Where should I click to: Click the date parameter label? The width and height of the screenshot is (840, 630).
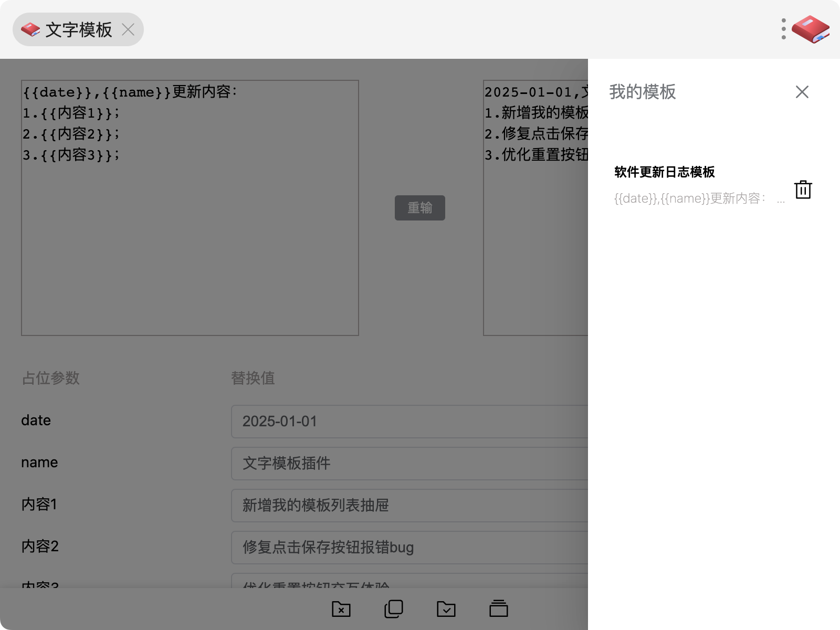pos(36,421)
